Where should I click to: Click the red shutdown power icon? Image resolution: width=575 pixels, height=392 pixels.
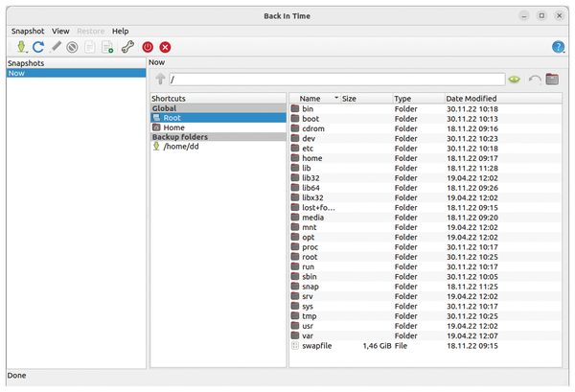[x=148, y=46]
